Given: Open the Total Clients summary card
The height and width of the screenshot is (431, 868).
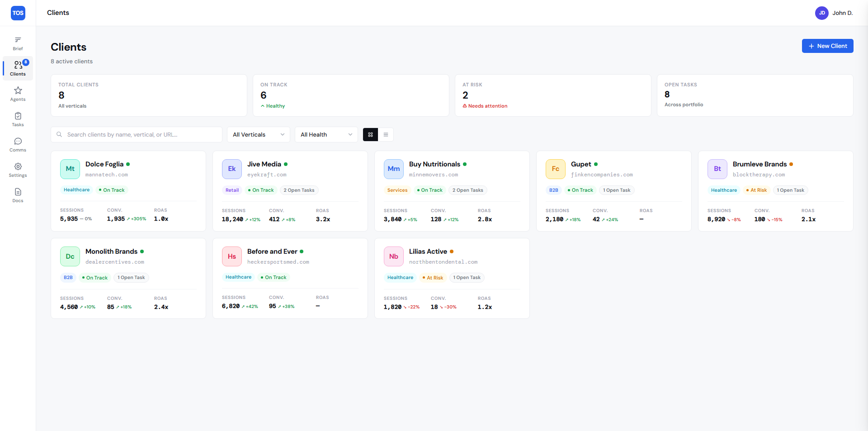Looking at the screenshot, I should pos(149,95).
